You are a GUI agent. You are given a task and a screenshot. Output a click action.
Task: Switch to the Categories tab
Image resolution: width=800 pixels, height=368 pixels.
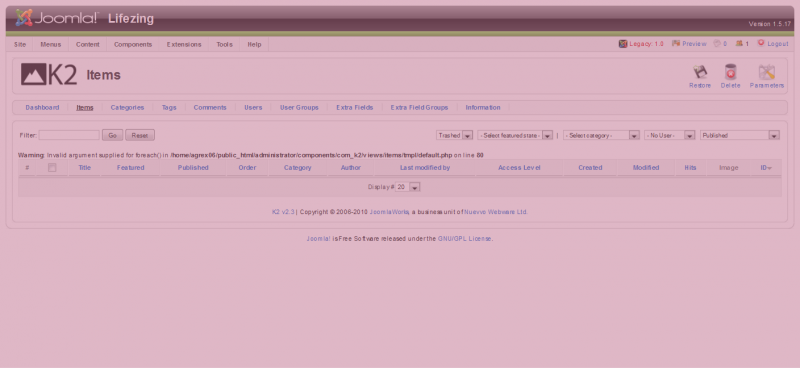click(128, 108)
